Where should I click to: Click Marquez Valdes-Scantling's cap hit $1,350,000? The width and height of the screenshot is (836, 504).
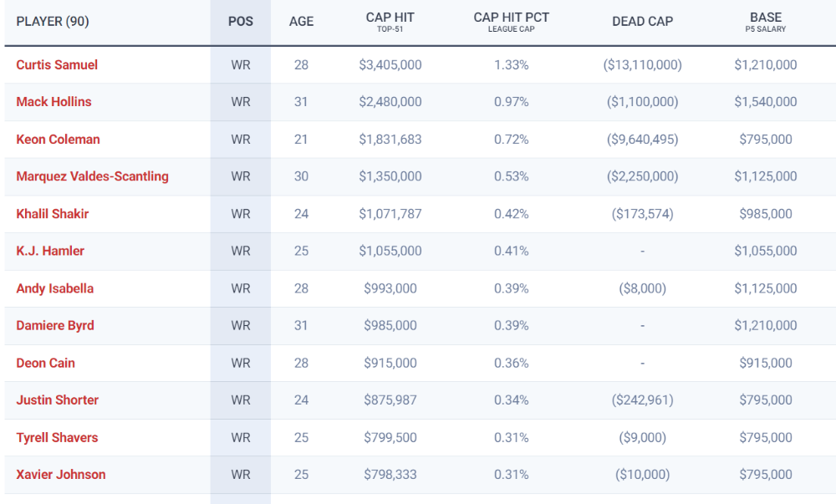(390, 176)
